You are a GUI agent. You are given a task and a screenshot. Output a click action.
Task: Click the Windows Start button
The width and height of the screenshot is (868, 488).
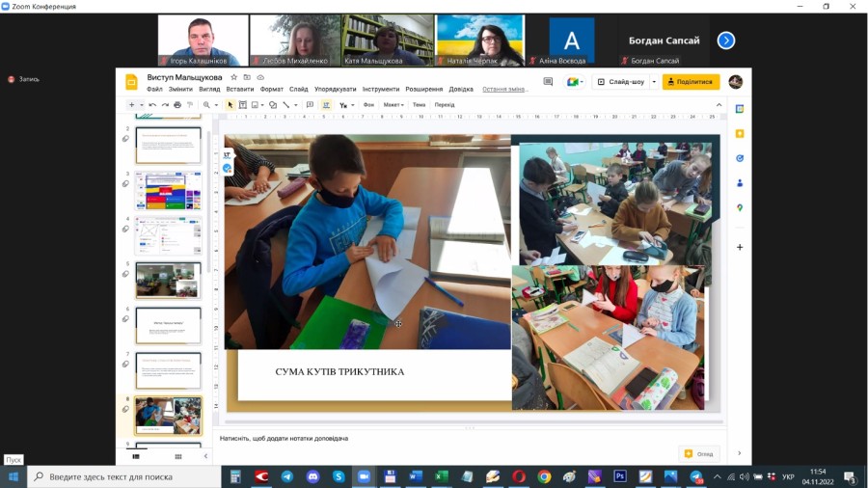pyautogui.click(x=14, y=476)
